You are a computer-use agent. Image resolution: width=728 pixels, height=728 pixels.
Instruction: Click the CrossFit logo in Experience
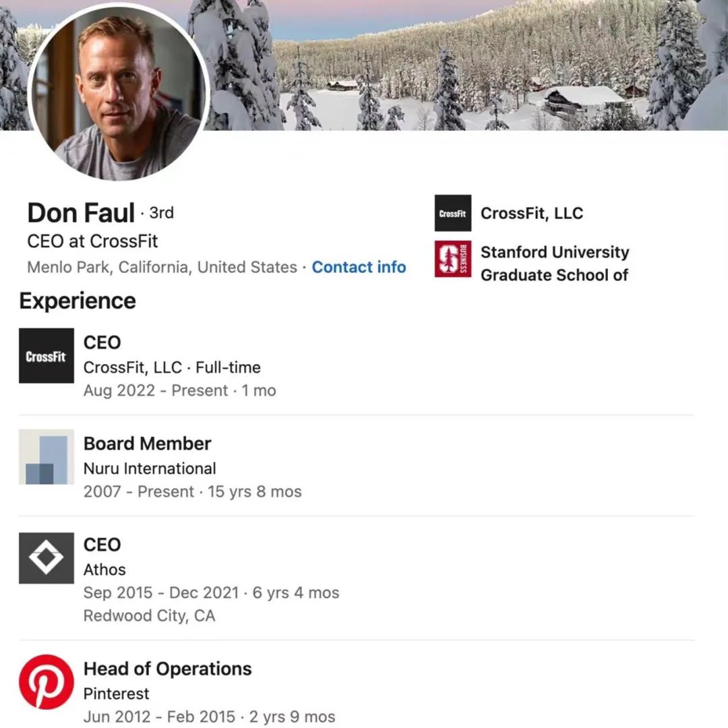[47, 356]
